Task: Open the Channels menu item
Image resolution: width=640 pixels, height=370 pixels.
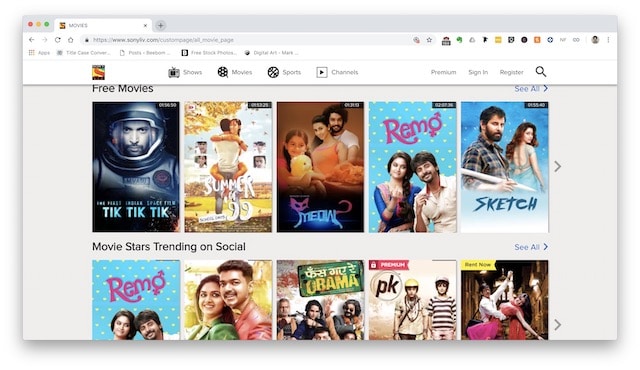Action: tap(337, 72)
